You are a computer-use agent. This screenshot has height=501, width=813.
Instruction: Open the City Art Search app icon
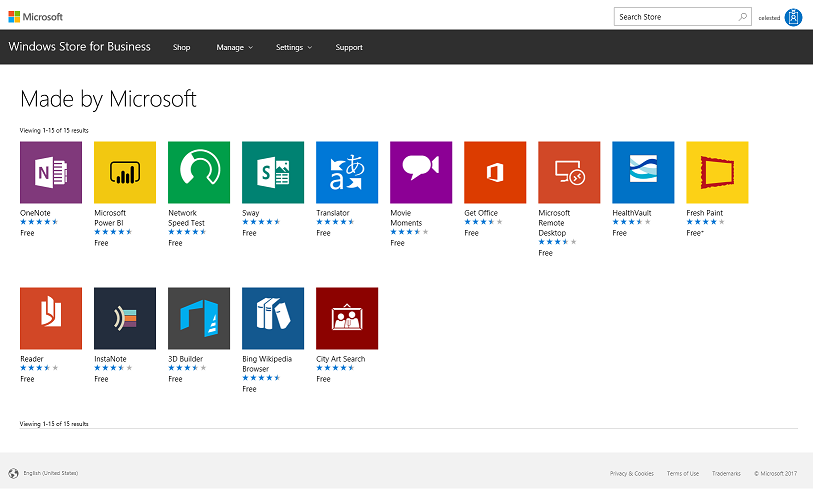(347, 318)
